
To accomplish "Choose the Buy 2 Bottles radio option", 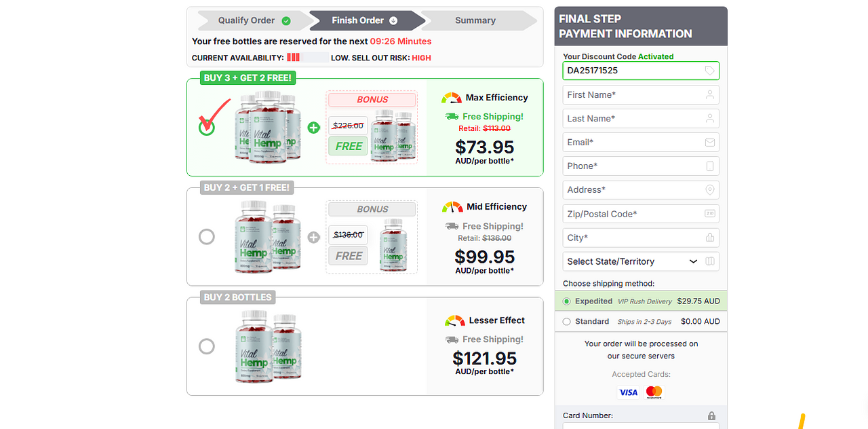I will (207, 346).
